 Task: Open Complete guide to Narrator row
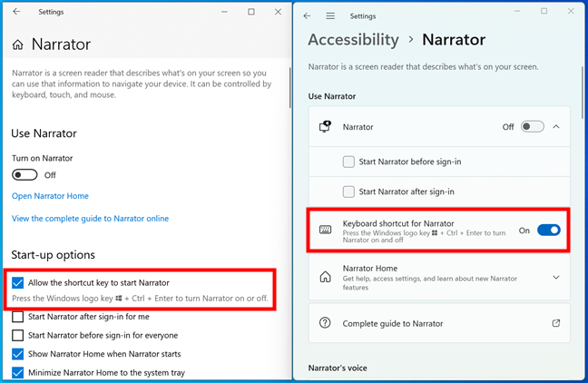coord(439,323)
